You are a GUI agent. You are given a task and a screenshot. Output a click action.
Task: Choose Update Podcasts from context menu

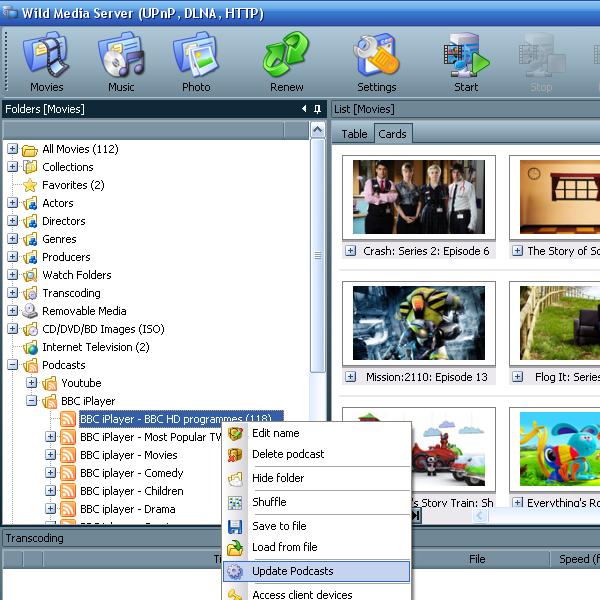coord(292,571)
